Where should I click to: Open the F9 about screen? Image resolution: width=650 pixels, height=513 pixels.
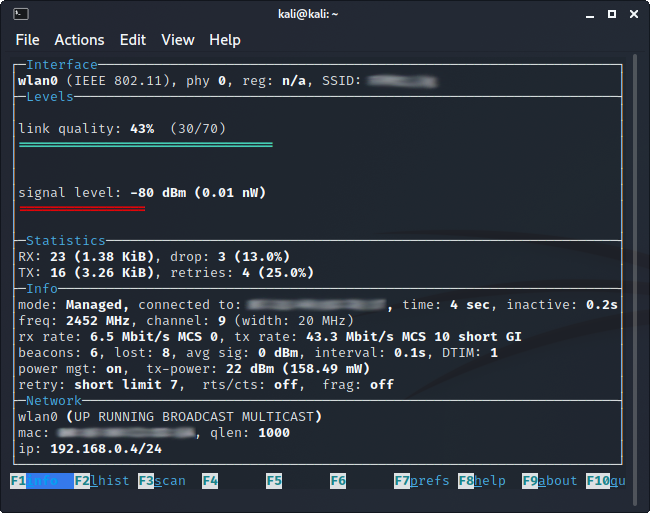[x=550, y=481]
